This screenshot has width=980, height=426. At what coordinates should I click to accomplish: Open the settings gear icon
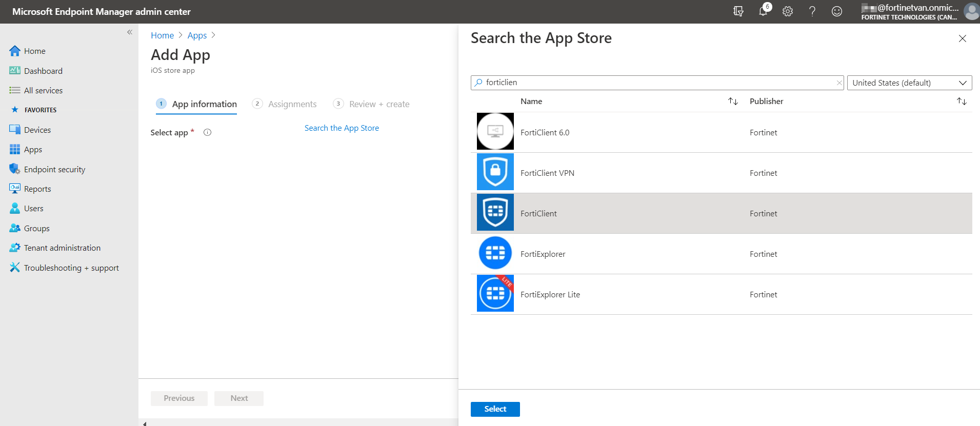coord(788,11)
